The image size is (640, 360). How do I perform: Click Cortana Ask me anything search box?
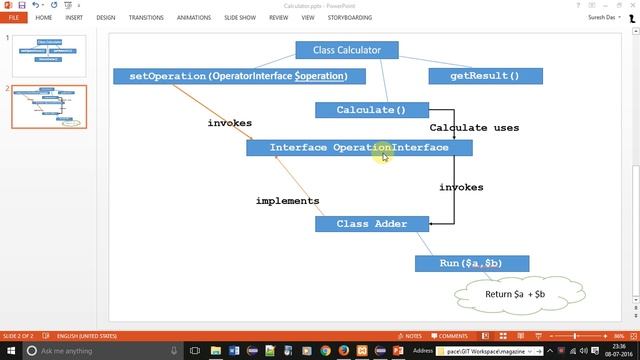click(x=102, y=351)
